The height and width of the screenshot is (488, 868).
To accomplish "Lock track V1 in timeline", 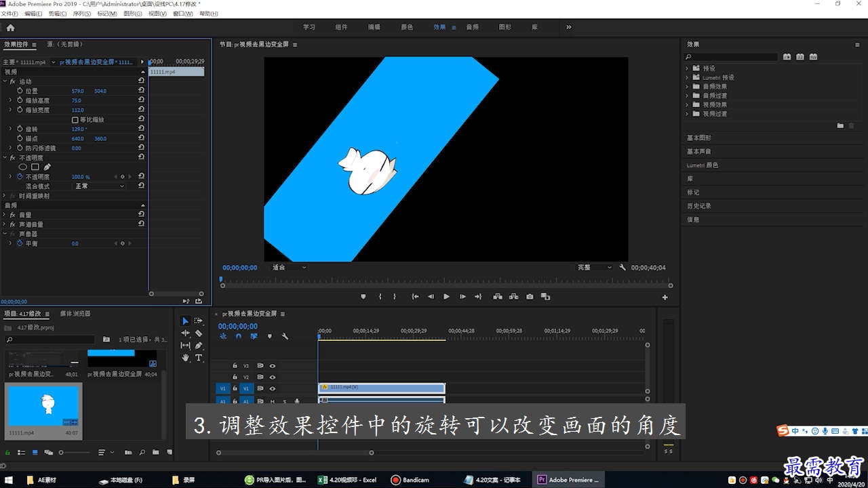I will 235,388.
